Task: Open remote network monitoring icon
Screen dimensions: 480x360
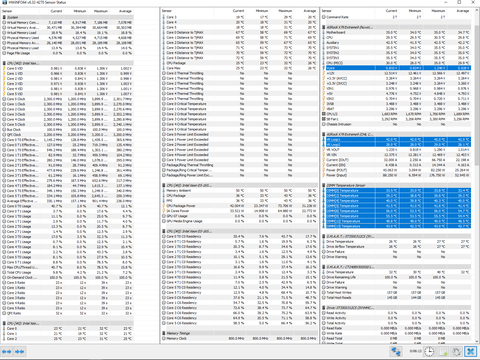Action: pos(396,352)
